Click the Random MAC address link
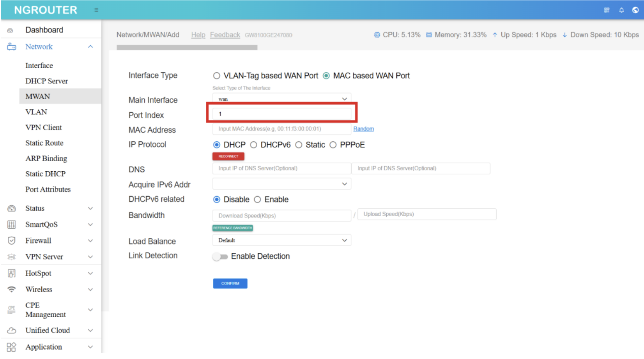Screen dimensions: 644x359 click(363, 129)
